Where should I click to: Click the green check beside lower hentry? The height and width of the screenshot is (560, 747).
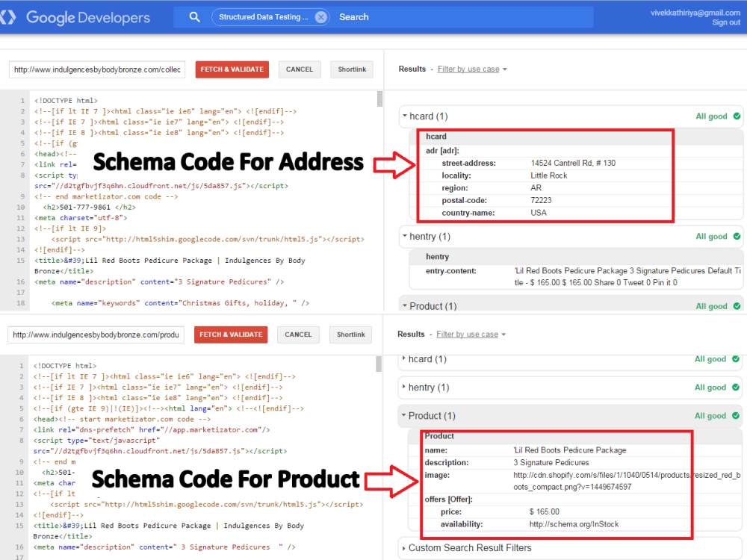(736, 388)
